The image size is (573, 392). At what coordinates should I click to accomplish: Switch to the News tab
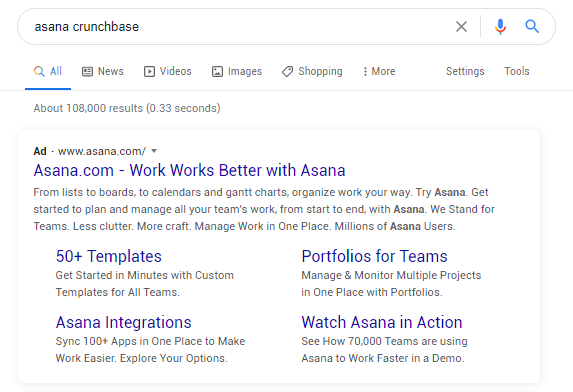tap(103, 71)
